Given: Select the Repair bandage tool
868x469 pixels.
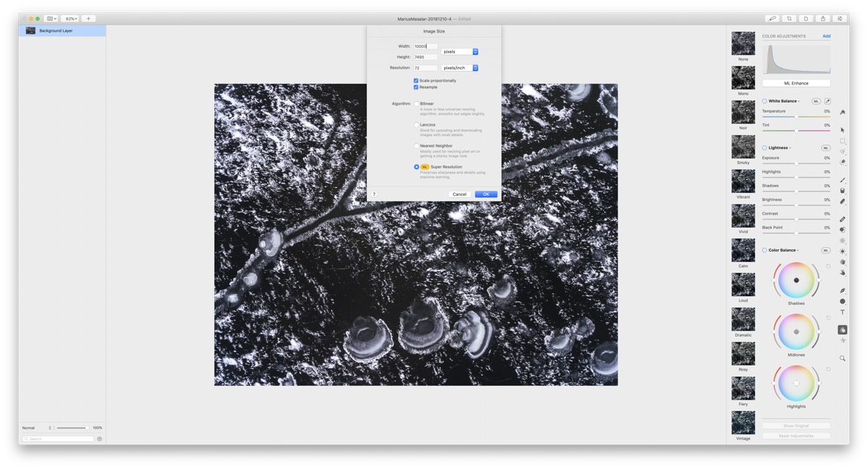Looking at the screenshot, I should point(843,219).
